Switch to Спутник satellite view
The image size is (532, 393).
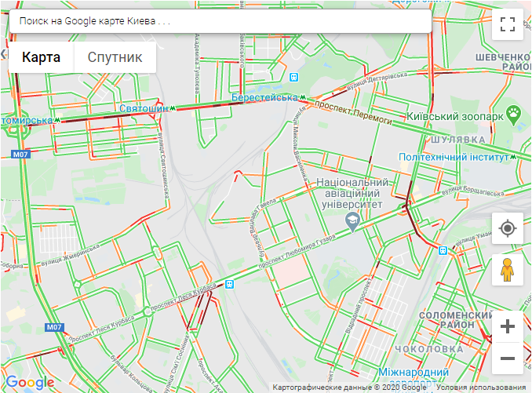(x=115, y=57)
